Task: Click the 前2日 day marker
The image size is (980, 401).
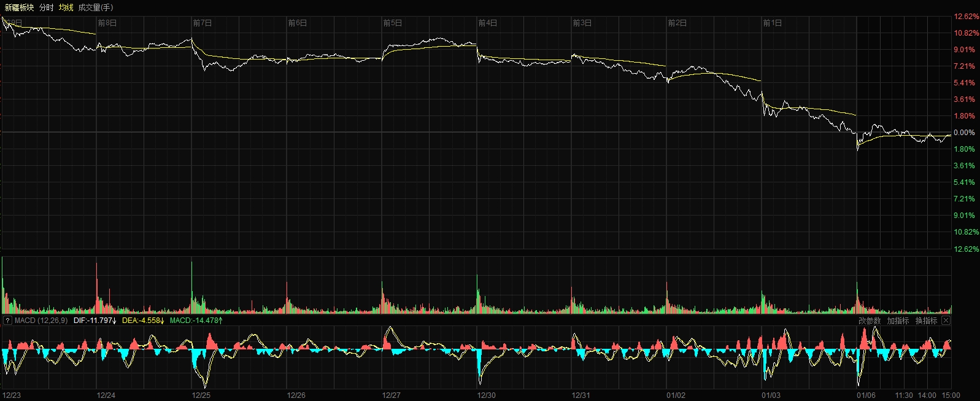Action: pos(677,23)
